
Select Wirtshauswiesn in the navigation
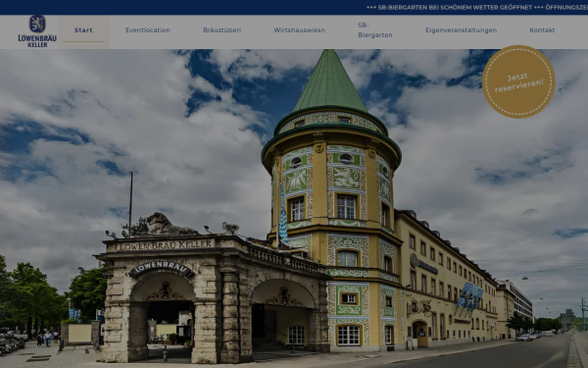coord(299,30)
